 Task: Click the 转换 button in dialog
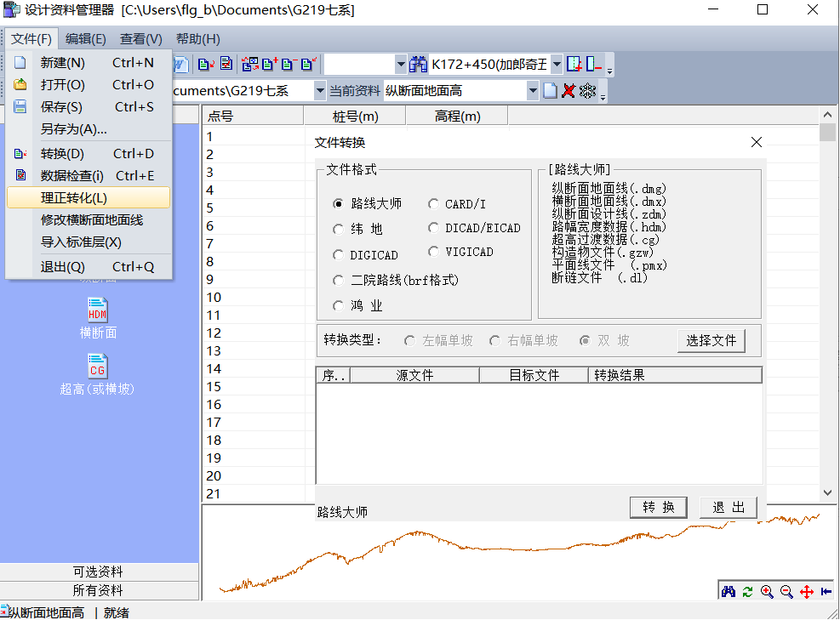click(x=659, y=508)
